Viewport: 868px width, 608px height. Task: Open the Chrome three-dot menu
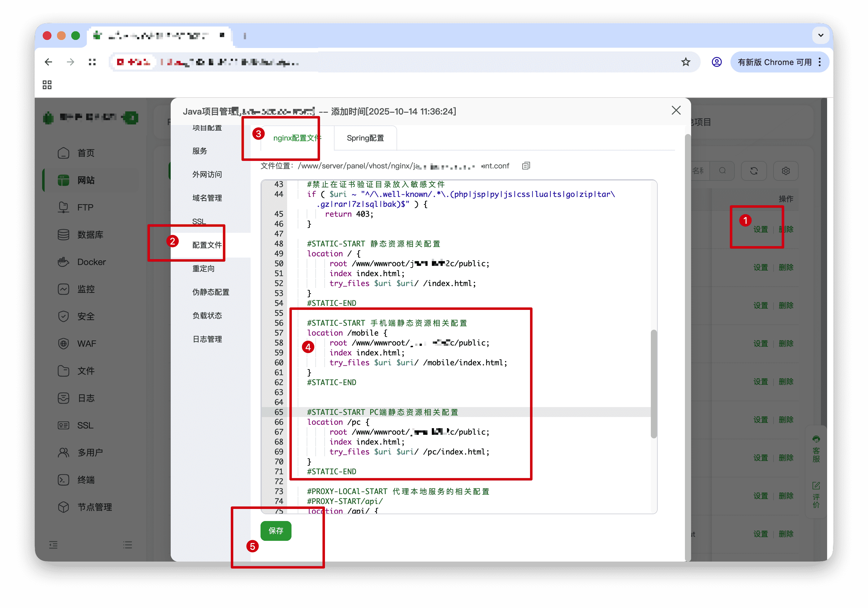coord(820,62)
